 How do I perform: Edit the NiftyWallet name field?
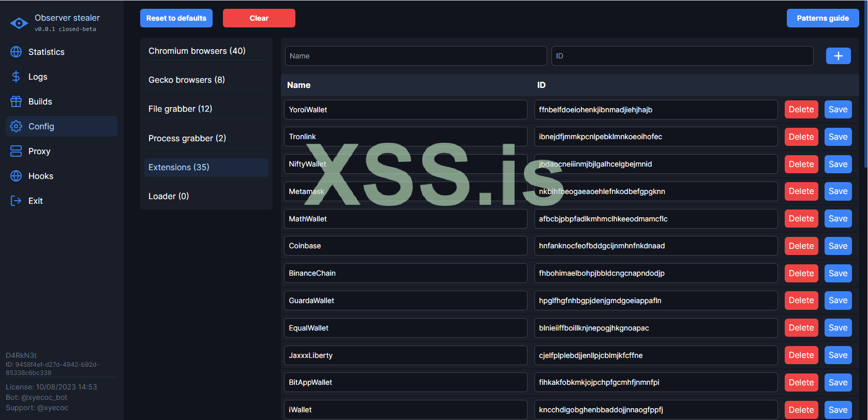click(406, 164)
